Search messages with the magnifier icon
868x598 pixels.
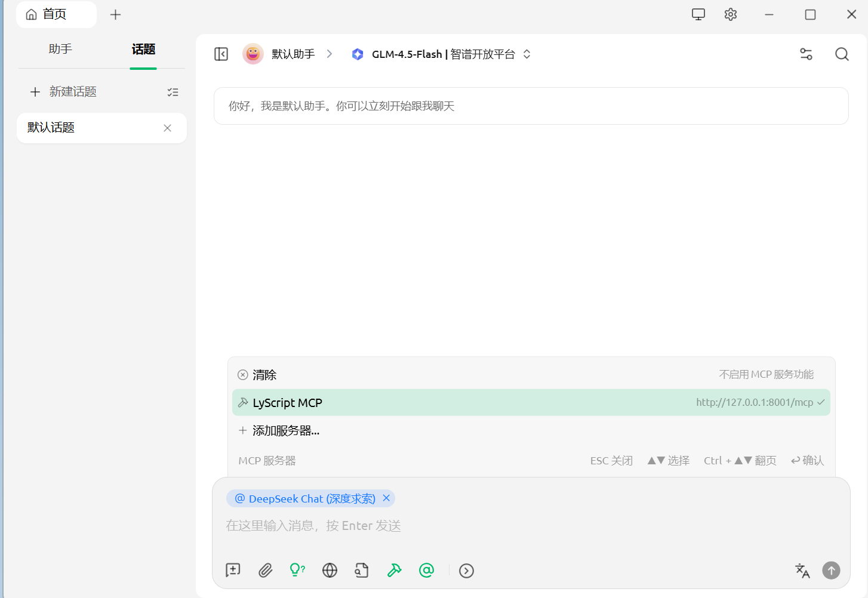coord(842,54)
